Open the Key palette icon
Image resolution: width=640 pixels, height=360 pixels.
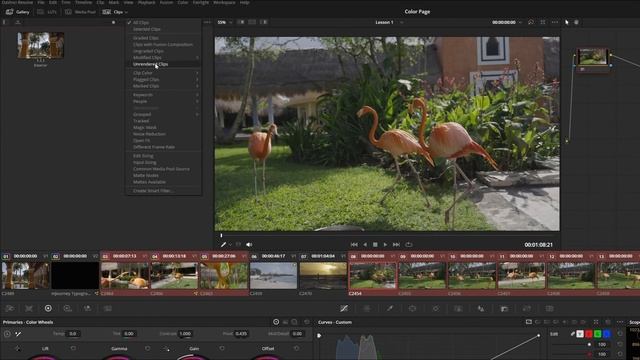pyautogui.click(x=504, y=309)
